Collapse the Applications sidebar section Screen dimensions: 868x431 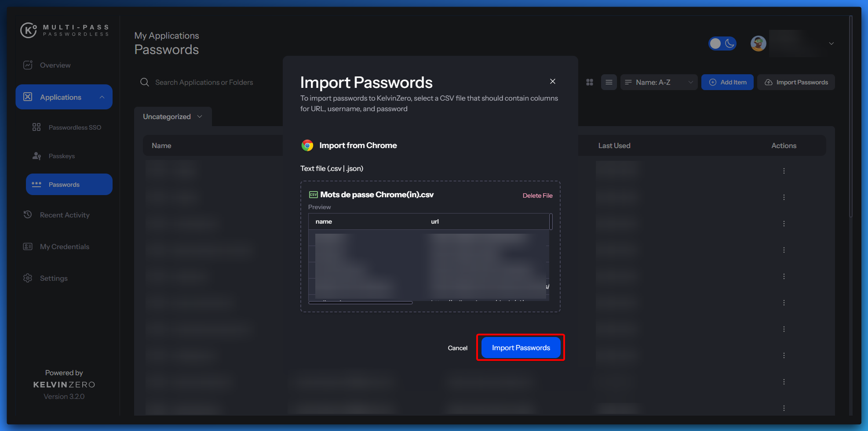click(102, 97)
